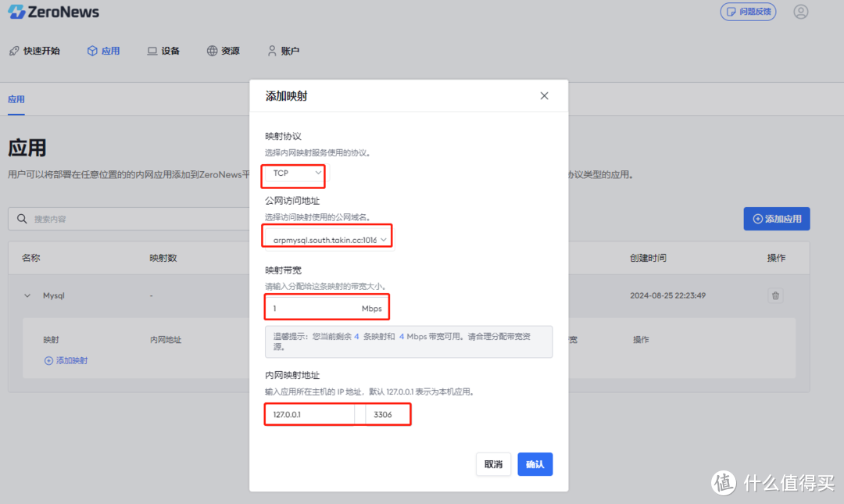Click the 3306 port input field
The image size is (844, 504).
(x=384, y=414)
